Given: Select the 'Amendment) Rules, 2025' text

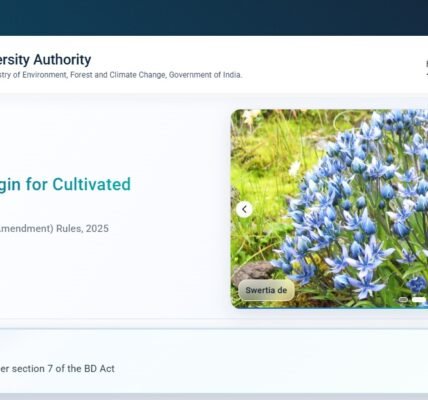Looking at the screenshot, I should [x=54, y=228].
